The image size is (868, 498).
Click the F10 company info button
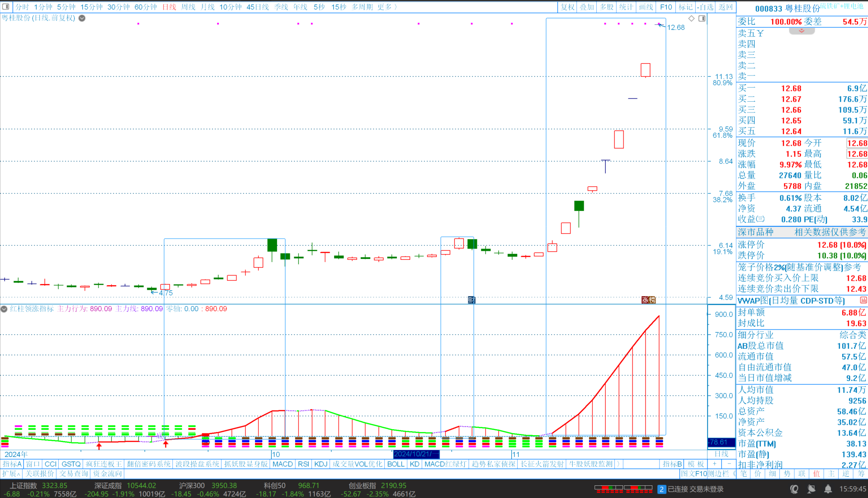pos(666,7)
